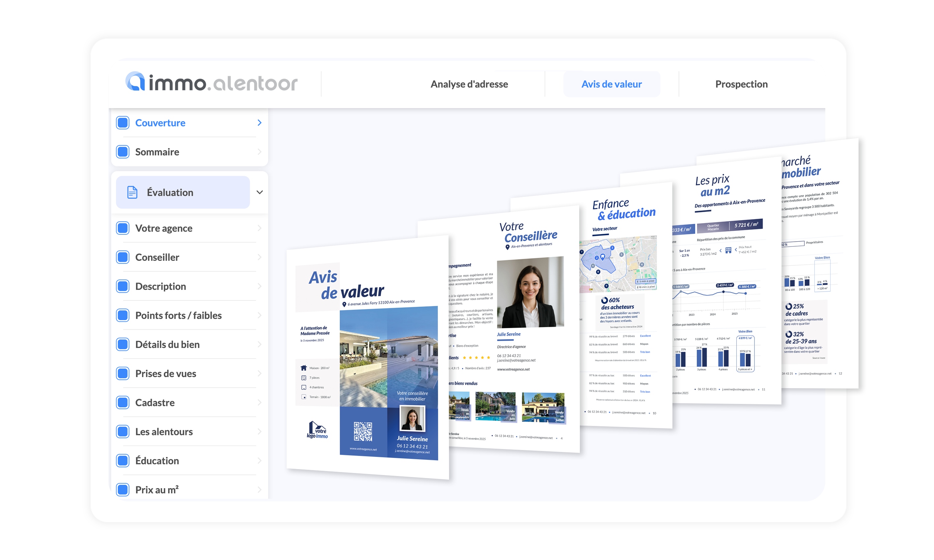Screen dimensions: 934x560
Task: Click the five-star rating on the Conseillère page
Action: tap(476, 357)
